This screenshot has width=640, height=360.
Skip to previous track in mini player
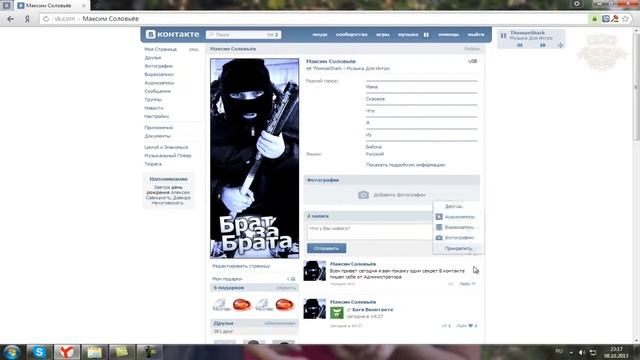(x=520, y=45)
